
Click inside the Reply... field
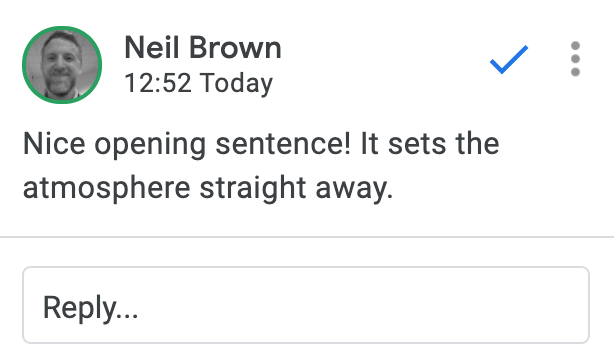tap(306, 305)
